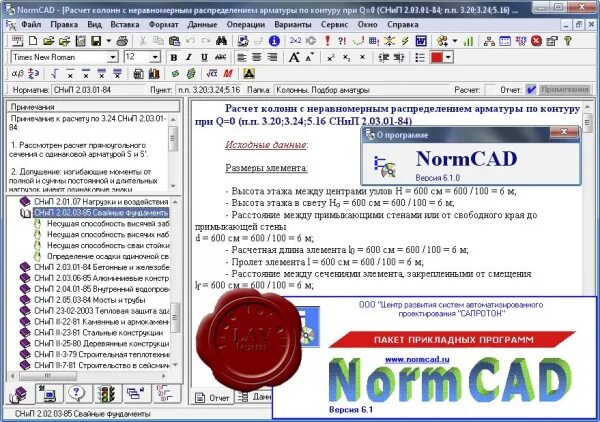Click the hierarchy structure icon
600x422 pixels.
[x=489, y=41]
